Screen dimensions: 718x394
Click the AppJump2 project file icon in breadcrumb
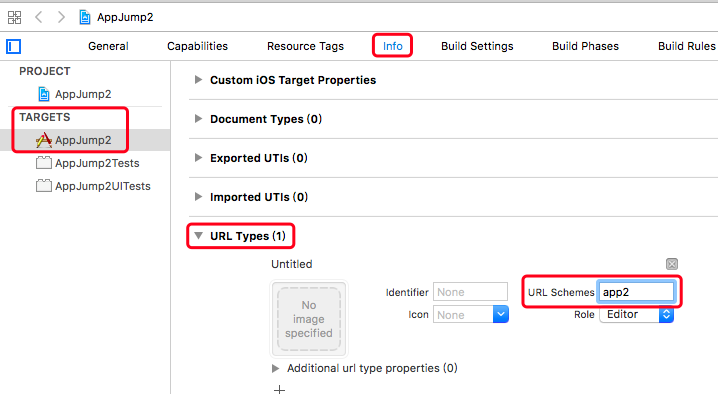pyautogui.click(x=85, y=17)
